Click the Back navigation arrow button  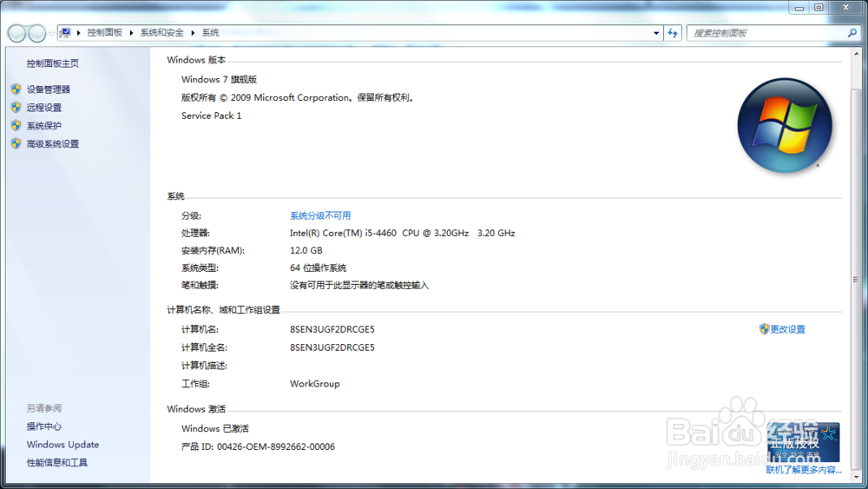point(16,33)
